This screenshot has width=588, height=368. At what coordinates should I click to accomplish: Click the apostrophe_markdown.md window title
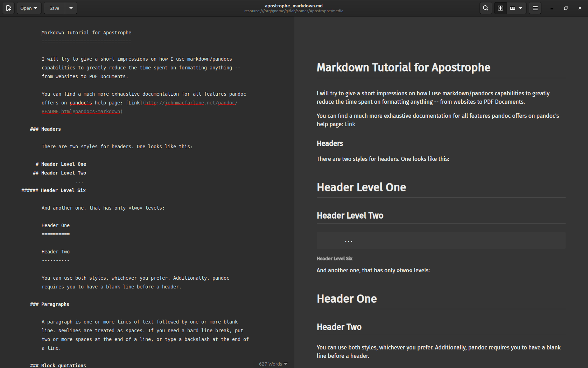coord(294,6)
